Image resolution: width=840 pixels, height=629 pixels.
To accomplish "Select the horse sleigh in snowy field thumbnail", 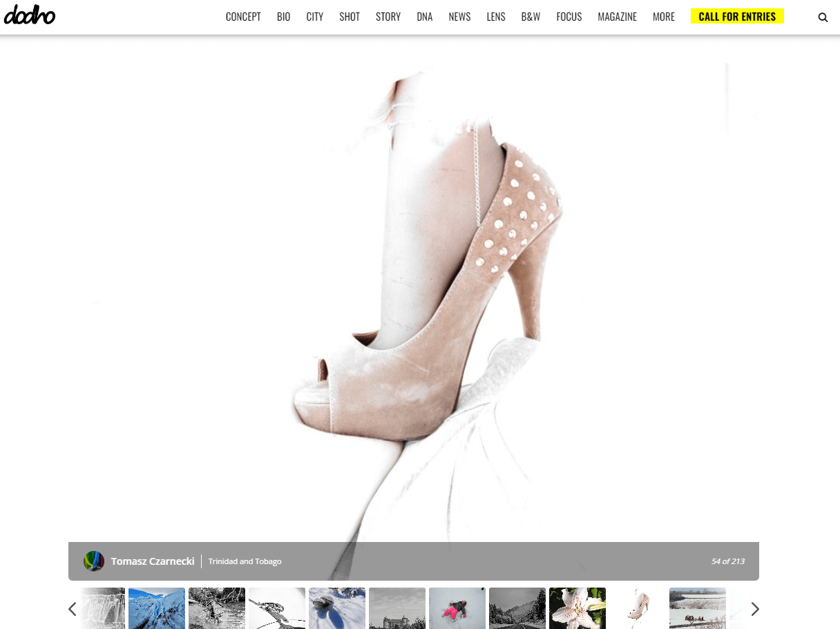I will pyautogui.click(x=698, y=608).
